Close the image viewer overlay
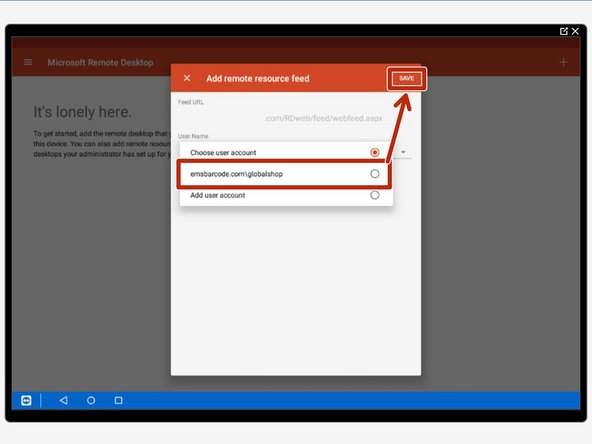The width and height of the screenshot is (592, 444). pyautogui.click(x=575, y=31)
